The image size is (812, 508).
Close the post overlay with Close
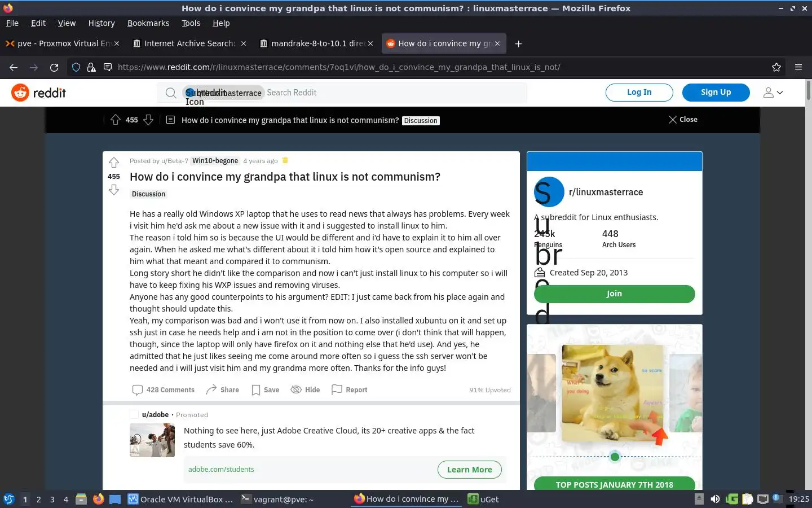click(x=683, y=120)
